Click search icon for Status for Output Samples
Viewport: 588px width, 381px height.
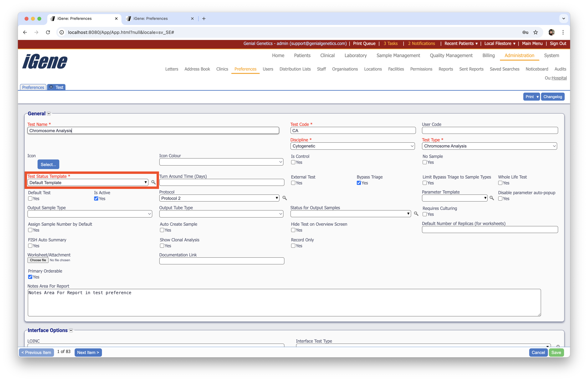point(416,214)
